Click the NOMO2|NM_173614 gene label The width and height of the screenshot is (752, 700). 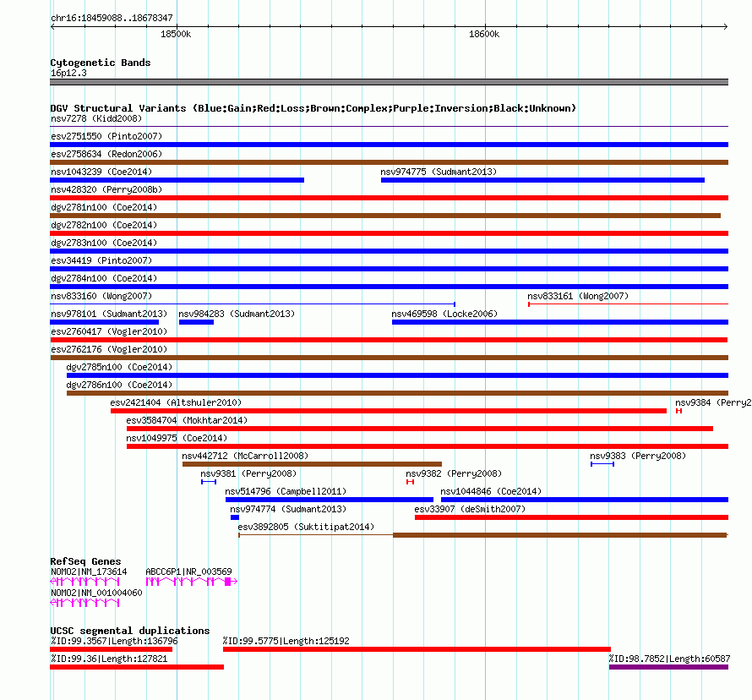pos(89,571)
